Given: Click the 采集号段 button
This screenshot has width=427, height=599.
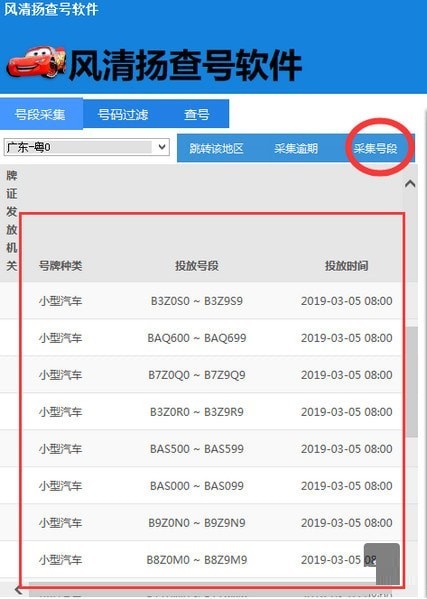Looking at the screenshot, I should (x=375, y=149).
